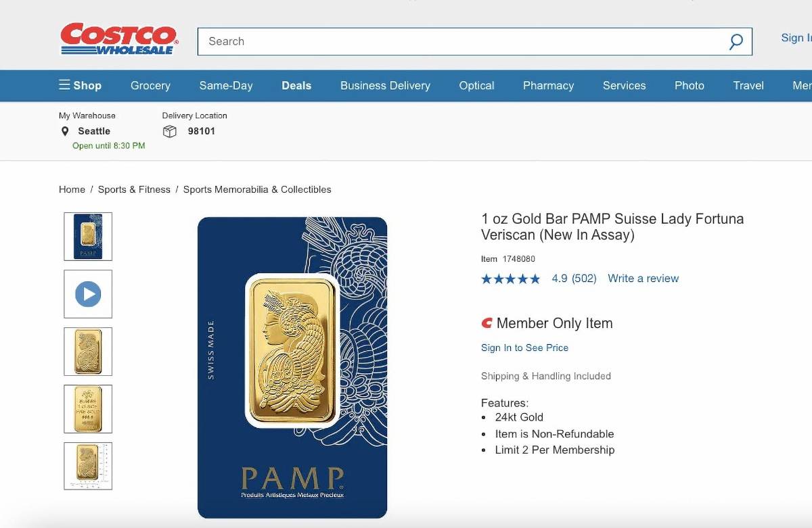Select the location pin icon near Seattle

65,131
